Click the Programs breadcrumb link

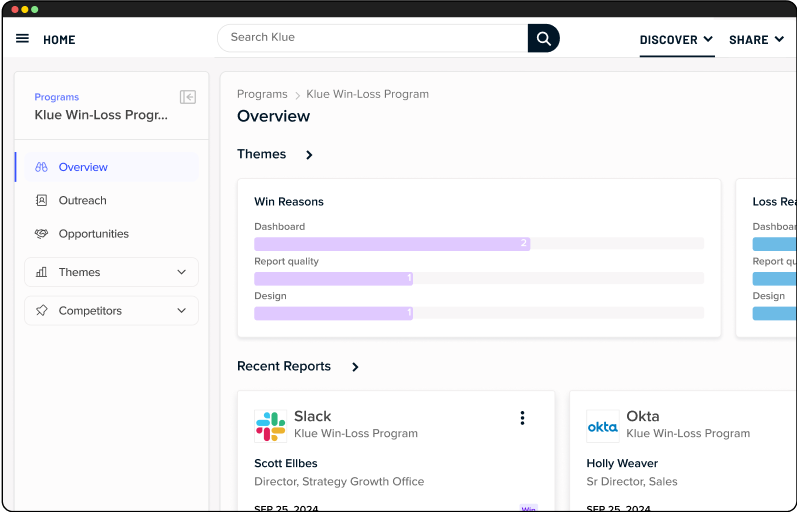tap(262, 94)
